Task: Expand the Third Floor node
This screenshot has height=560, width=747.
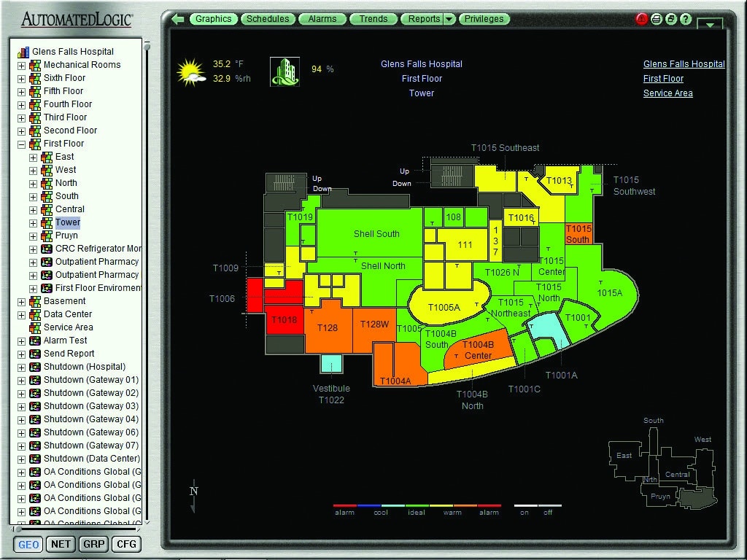Action: 21,118
